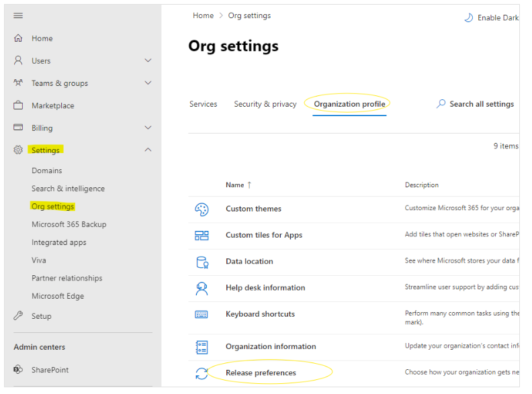This screenshot has width=532, height=394.
Task: Click the Settings label in sidebar
Action: click(x=46, y=150)
